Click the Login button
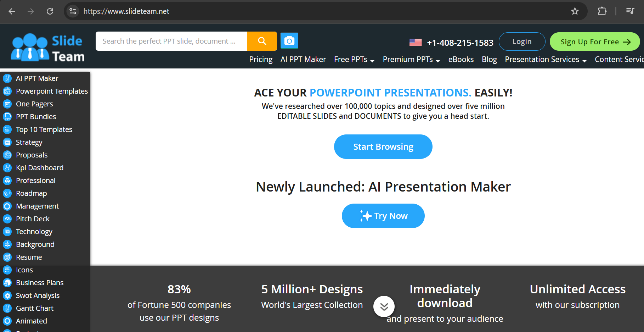The image size is (644, 332). [x=522, y=41]
